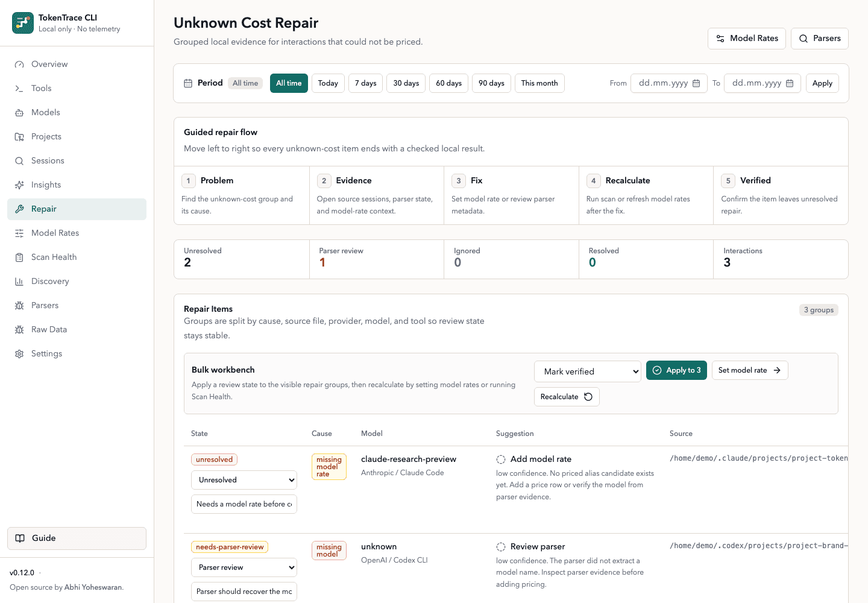Open the Parser review state dropdown
Image resolution: width=868 pixels, height=603 pixels.
[244, 567]
